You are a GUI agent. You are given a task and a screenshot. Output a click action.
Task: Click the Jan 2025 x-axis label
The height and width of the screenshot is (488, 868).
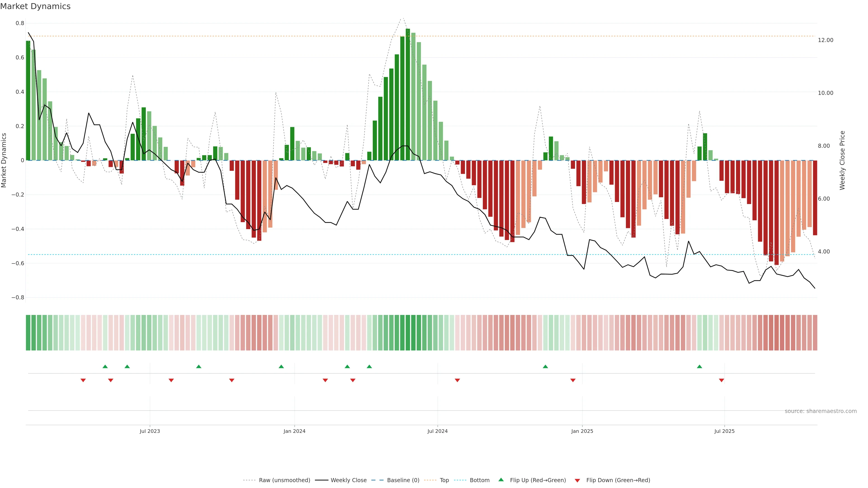point(582,431)
